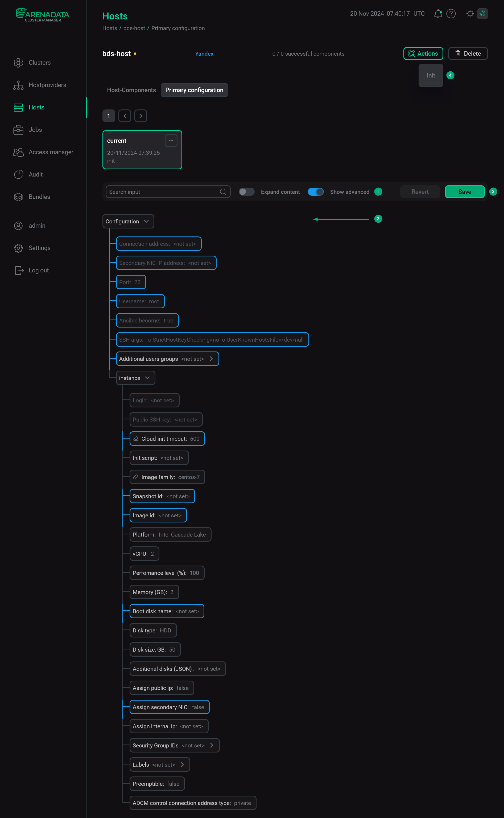The image size is (504, 818).
Task: Click the Log out icon
Action: click(19, 271)
